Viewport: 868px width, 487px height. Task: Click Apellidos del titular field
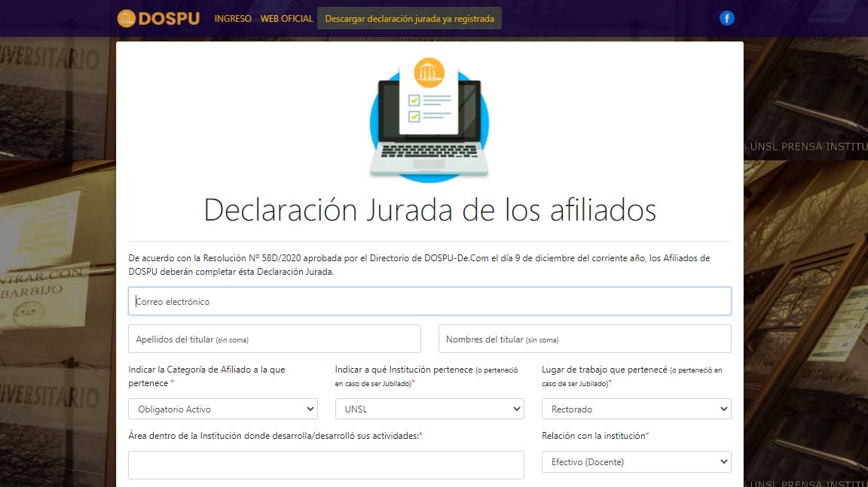click(274, 339)
